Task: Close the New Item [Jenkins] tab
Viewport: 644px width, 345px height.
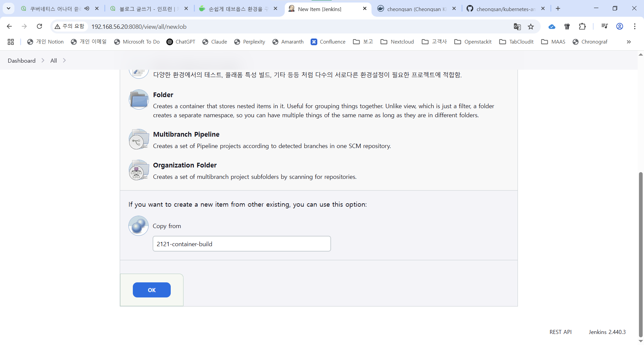Action: pyautogui.click(x=365, y=9)
